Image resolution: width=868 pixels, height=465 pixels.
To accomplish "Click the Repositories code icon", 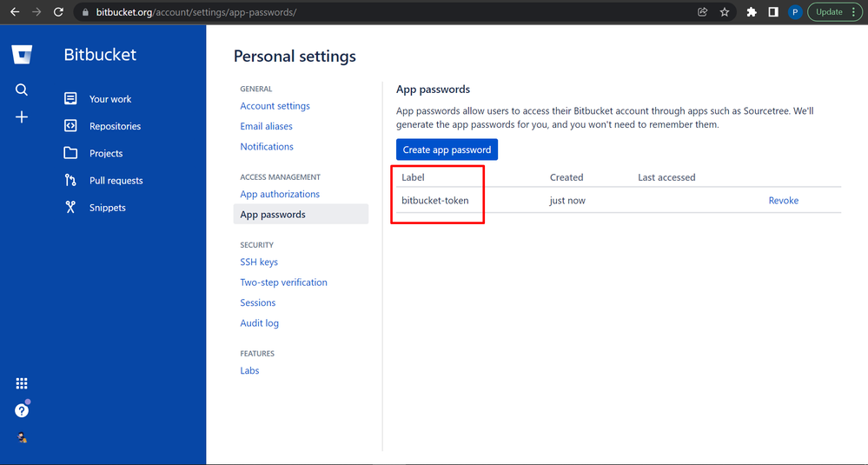I will click(x=70, y=126).
